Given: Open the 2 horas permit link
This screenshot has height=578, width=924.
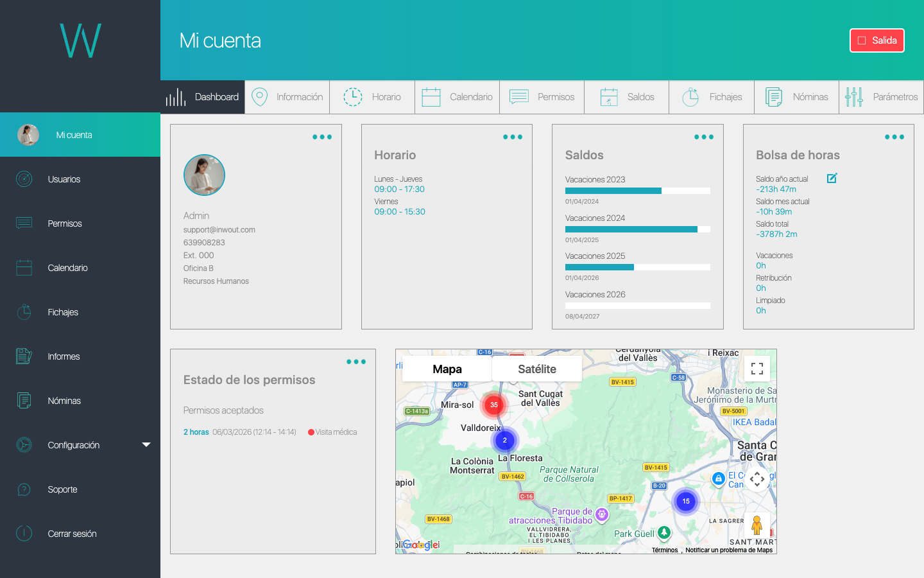Looking at the screenshot, I should (x=196, y=432).
